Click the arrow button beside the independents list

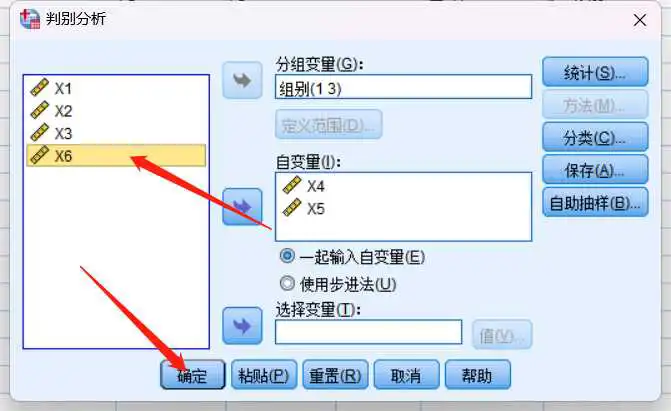pos(242,206)
